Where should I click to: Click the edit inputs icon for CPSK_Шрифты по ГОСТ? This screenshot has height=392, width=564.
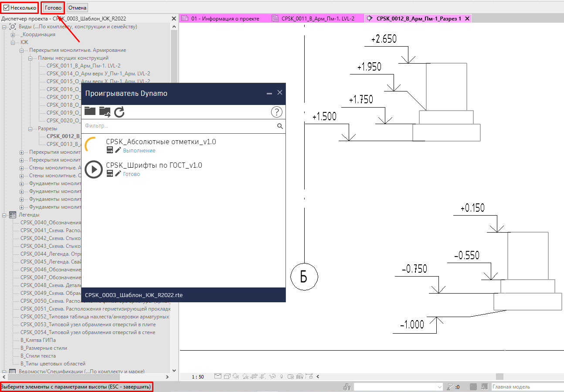click(110, 174)
